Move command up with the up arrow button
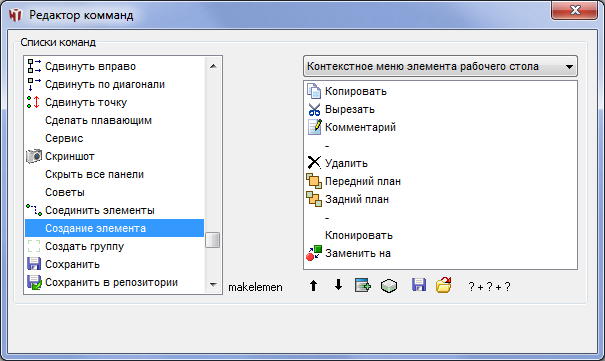Image resolution: width=605 pixels, height=361 pixels. tap(314, 286)
